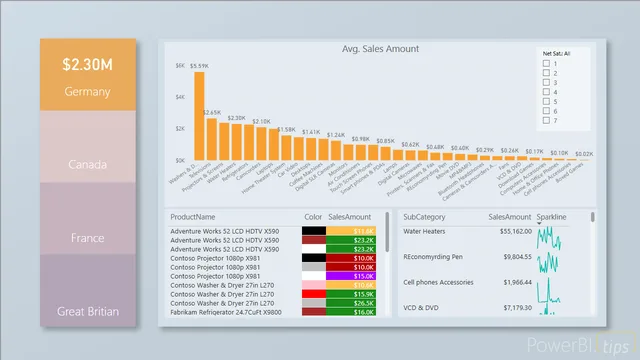Tick checkbox 3 in the Net Sat slicer
The width and height of the screenshot is (640, 360).
coord(546,82)
